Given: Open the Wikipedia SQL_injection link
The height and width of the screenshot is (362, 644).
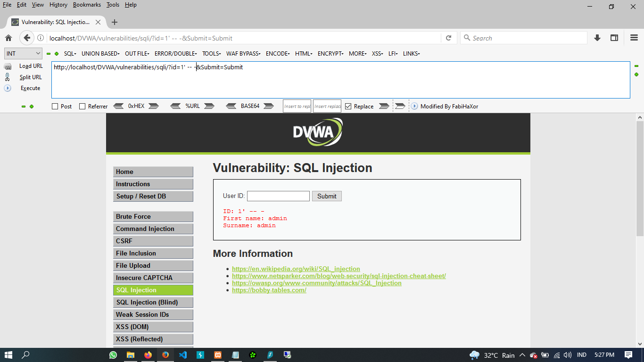Looking at the screenshot, I should (x=296, y=269).
